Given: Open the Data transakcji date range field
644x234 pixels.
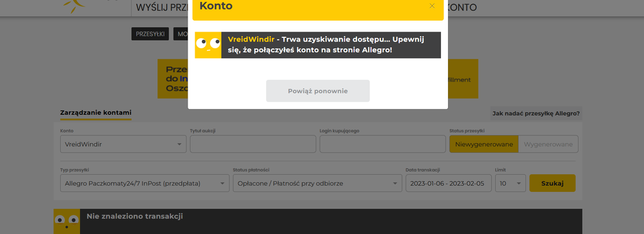Looking at the screenshot, I should [x=449, y=184].
